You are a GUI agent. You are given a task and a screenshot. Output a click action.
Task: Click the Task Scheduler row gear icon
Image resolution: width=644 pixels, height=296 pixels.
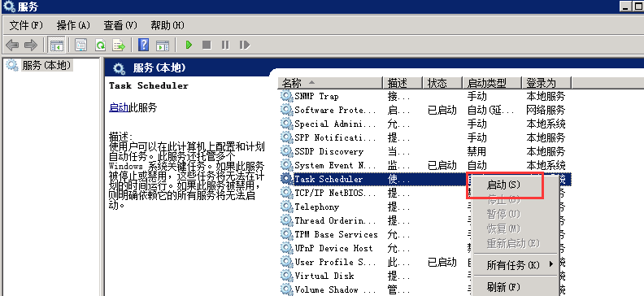pyautogui.click(x=286, y=179)
